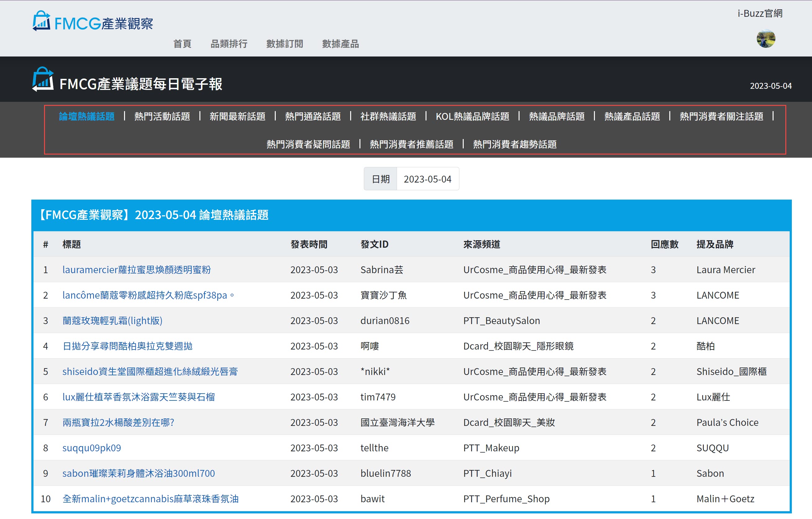This screenshot has height=519, width=812.
Task: Click the brand cell SUQQU
Action: (712, 448)
